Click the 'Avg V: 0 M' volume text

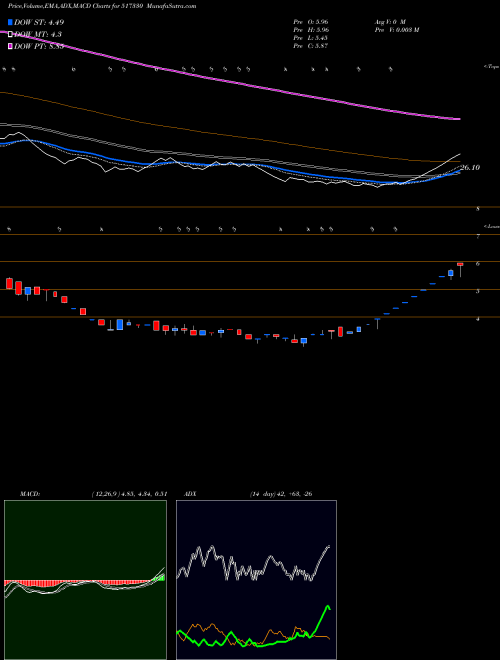[x=389, y=22]
